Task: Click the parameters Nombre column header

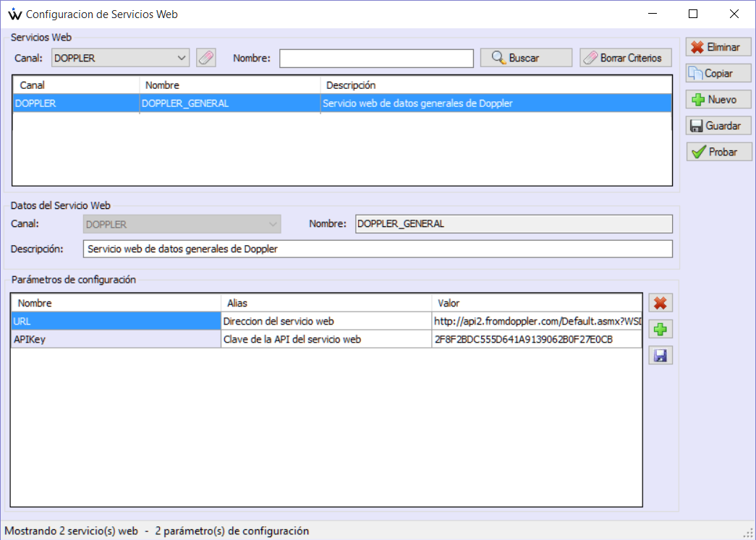Action: click(x=116, y=303)
